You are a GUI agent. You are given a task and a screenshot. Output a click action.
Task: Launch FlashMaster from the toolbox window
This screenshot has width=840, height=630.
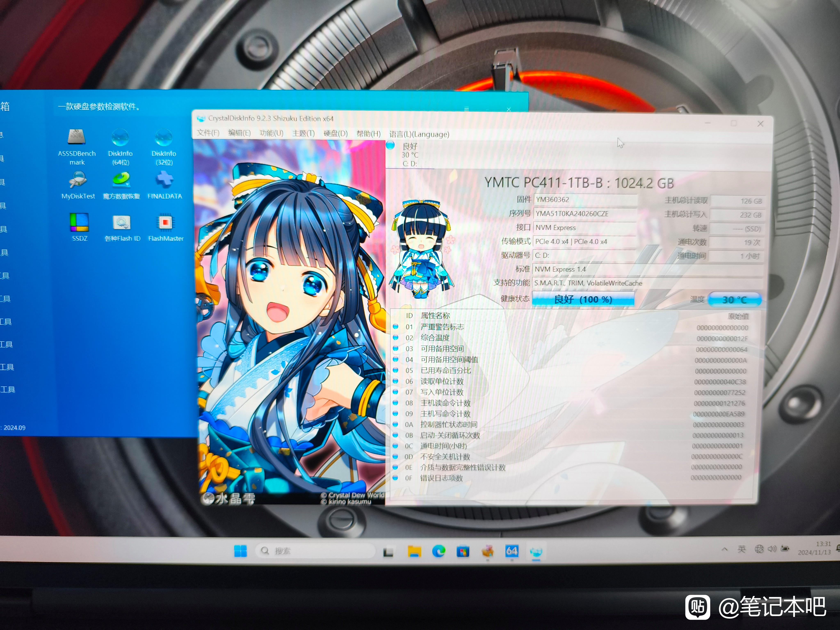165,228
